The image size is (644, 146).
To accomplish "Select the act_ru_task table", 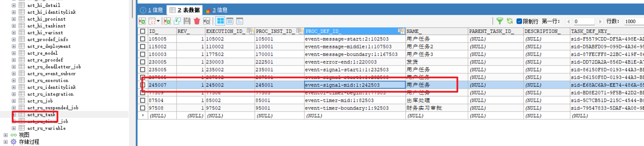I will 41,115.
